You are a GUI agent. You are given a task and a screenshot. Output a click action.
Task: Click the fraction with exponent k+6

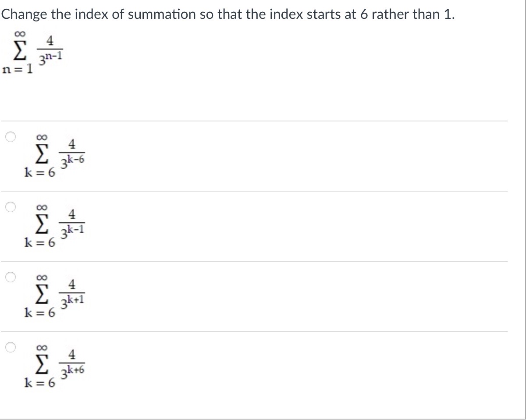(73, 362)
